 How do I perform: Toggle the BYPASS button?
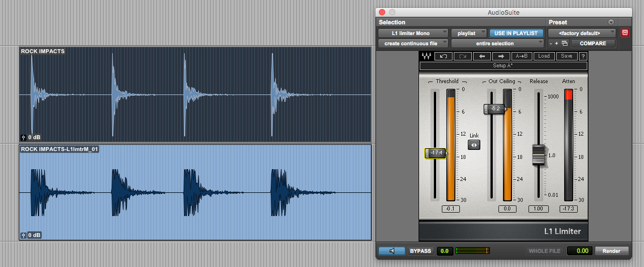pos(421,251)
